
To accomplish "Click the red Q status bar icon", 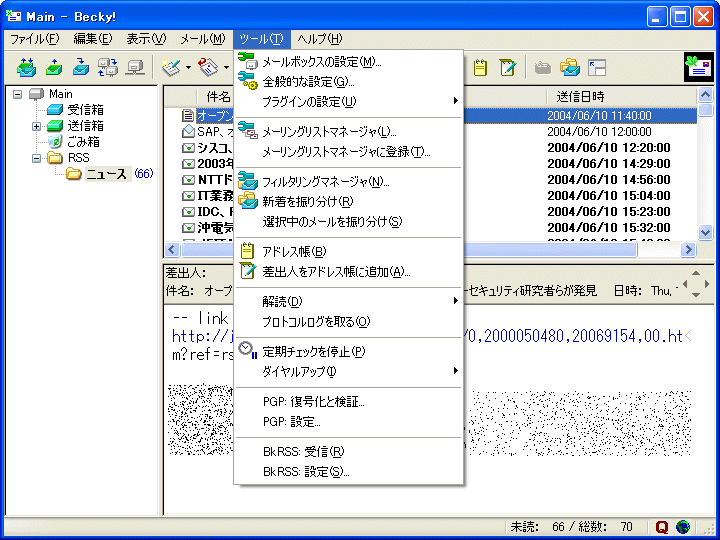I will pos(662,526).
